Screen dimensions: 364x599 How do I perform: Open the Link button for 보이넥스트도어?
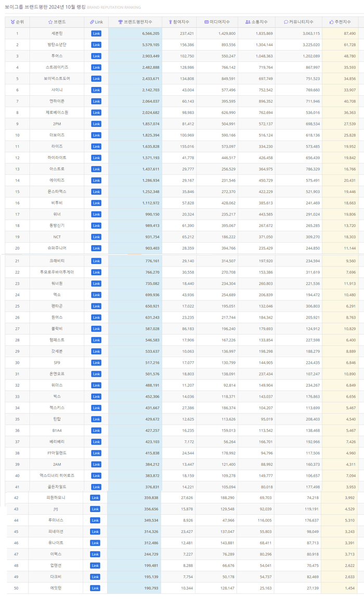[96, 79]
